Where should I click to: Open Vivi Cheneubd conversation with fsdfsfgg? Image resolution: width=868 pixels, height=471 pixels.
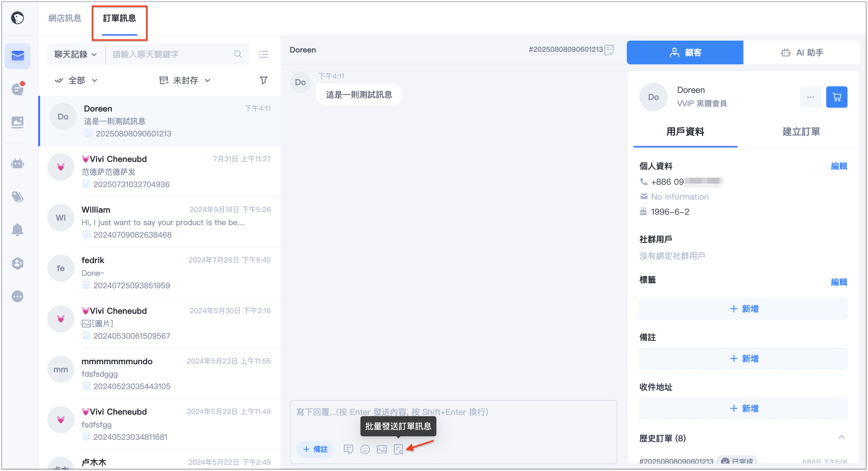point(160,424)
